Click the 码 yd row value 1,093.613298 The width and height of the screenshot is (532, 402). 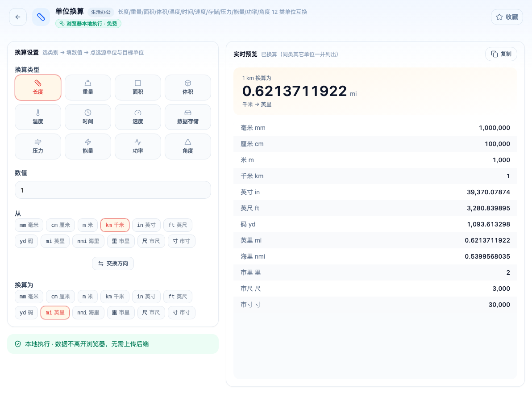489,224
